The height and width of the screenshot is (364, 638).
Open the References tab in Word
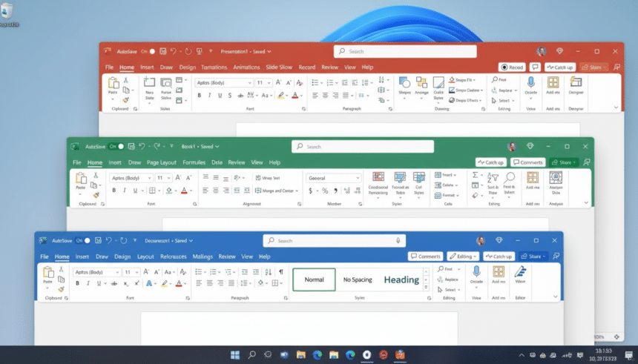click(174, 257)
